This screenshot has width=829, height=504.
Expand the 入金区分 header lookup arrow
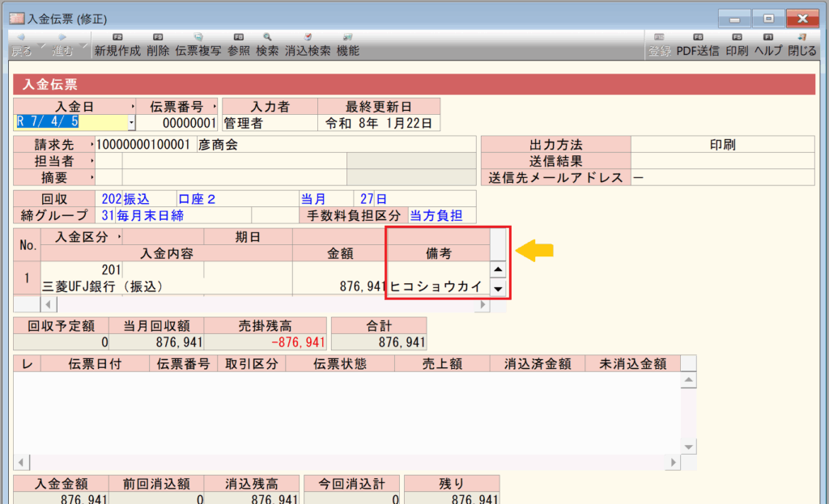[x=120, y=237]
